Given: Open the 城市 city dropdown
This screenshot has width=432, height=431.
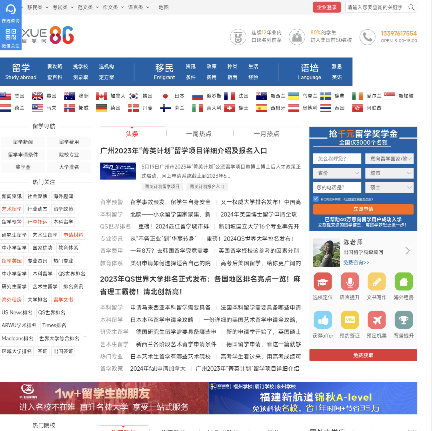Looking at the screenshot, I should (x=389, y=173).
